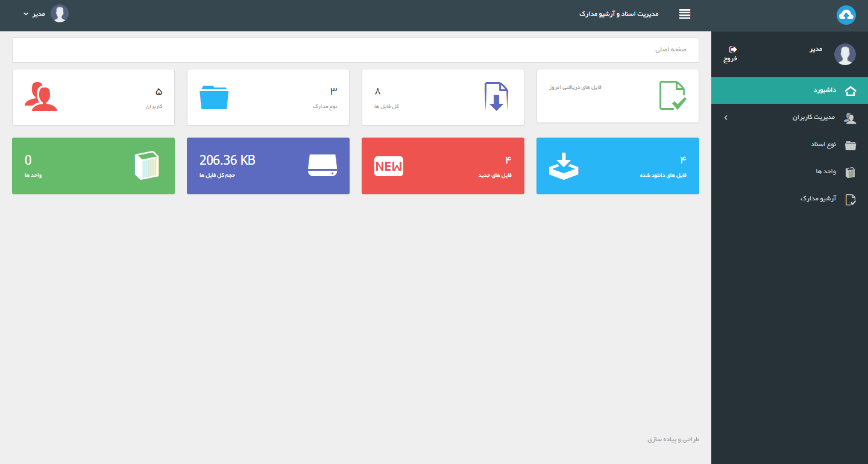Click the NEW badge icon
This screenshot has width=868, height=464.
(389, 166)
